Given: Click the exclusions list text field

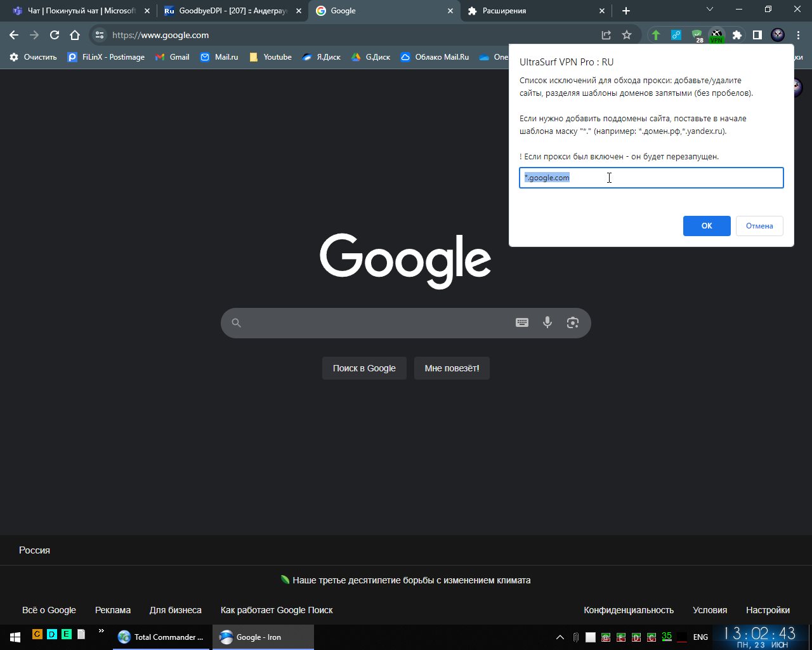Looking at the screenshot, I should coord(651,178).
